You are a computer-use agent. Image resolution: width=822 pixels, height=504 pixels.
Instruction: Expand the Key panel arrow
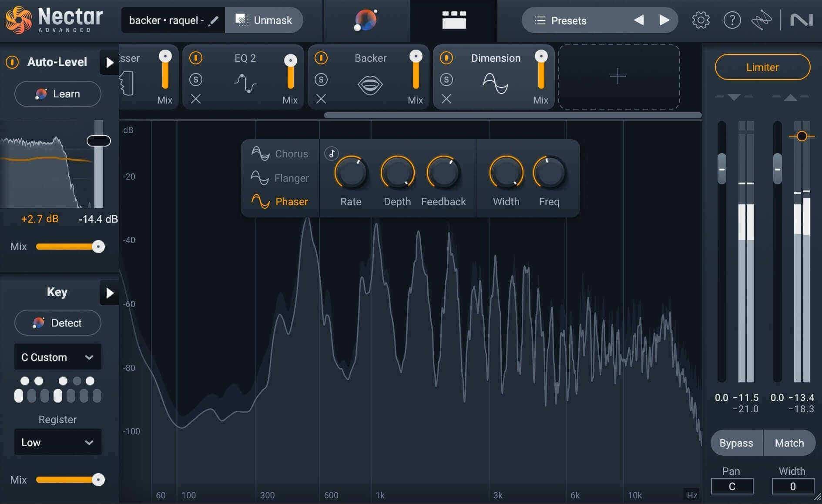pos(109,293)
